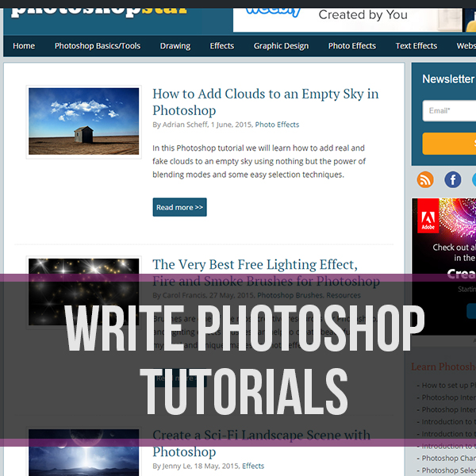Click Read more for clouds tutorial
The image size is (476, 476).
click(180, 207)
